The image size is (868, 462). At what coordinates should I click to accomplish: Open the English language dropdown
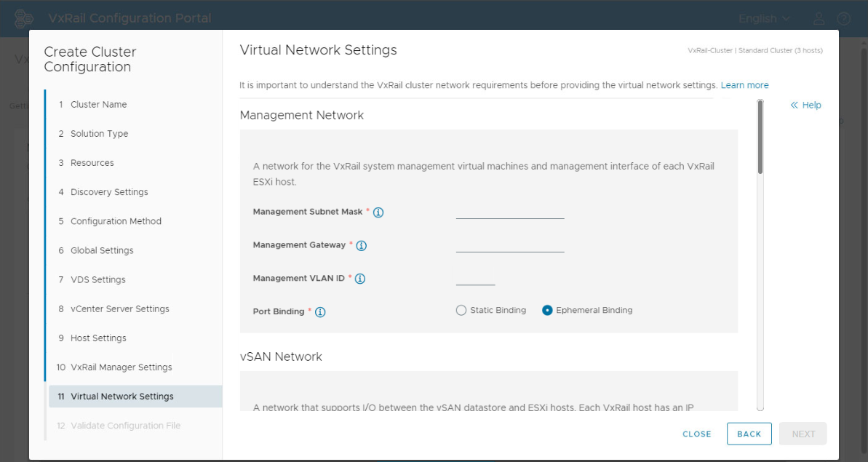pos(764,19)
